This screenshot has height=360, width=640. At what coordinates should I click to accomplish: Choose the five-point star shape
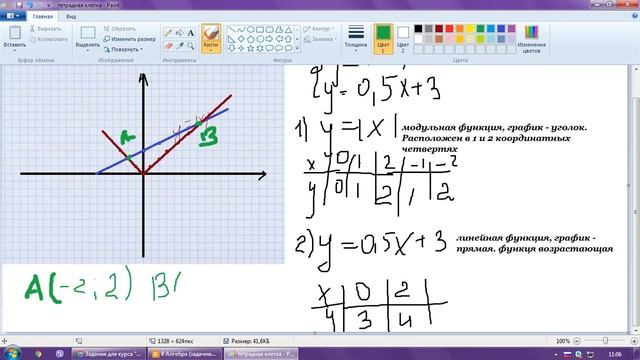(x=251, y=48)
